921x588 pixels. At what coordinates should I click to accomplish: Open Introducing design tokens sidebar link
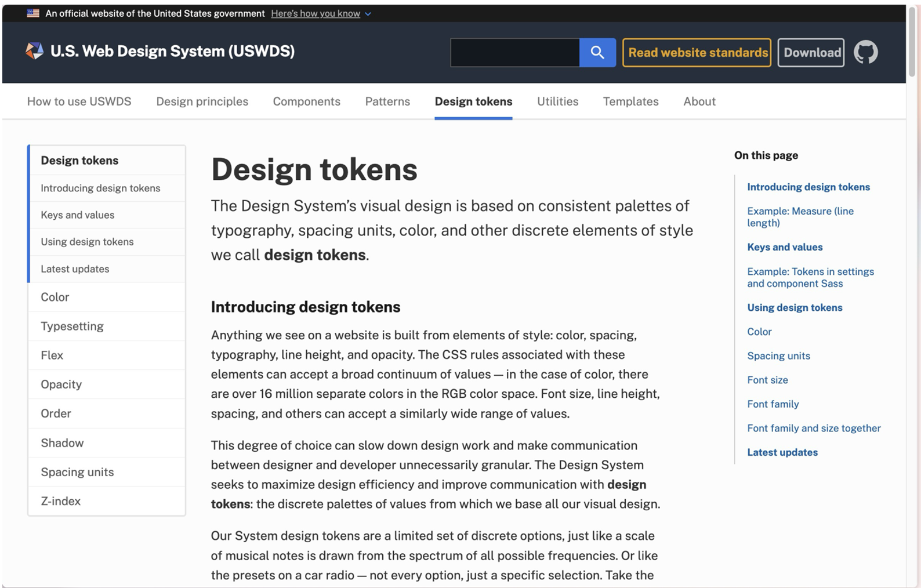click(x=107, y=188)
